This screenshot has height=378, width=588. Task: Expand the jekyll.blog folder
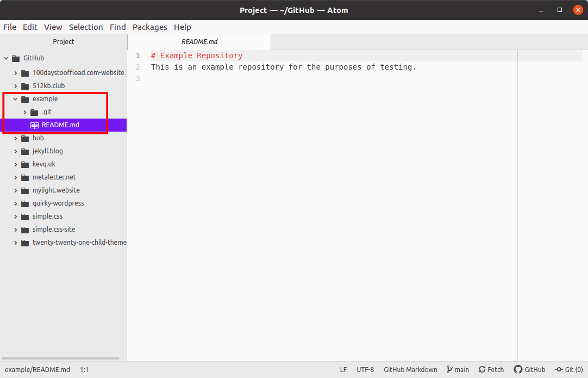[16, 151]
